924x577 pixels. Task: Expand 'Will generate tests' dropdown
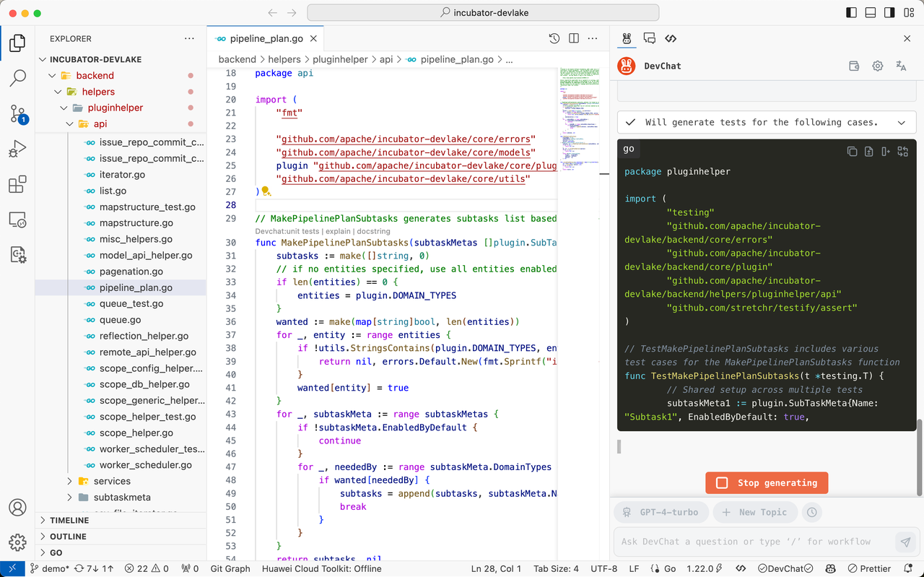pos(902,123)
